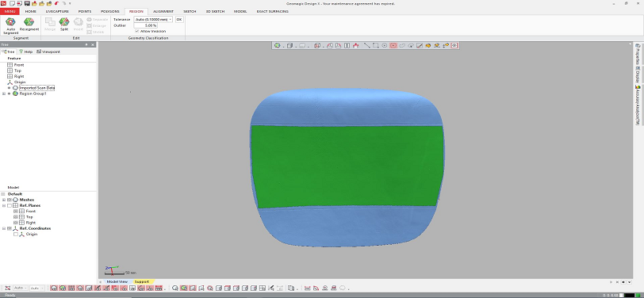
Task: Click the circle selection mode icon
Action: [385, 45]
